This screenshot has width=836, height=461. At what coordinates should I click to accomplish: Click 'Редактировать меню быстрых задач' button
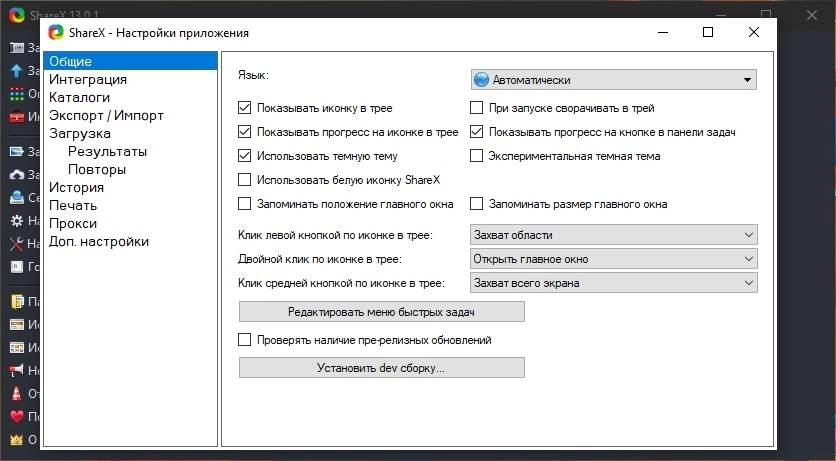pyautogui.click(x=382, y=312)
